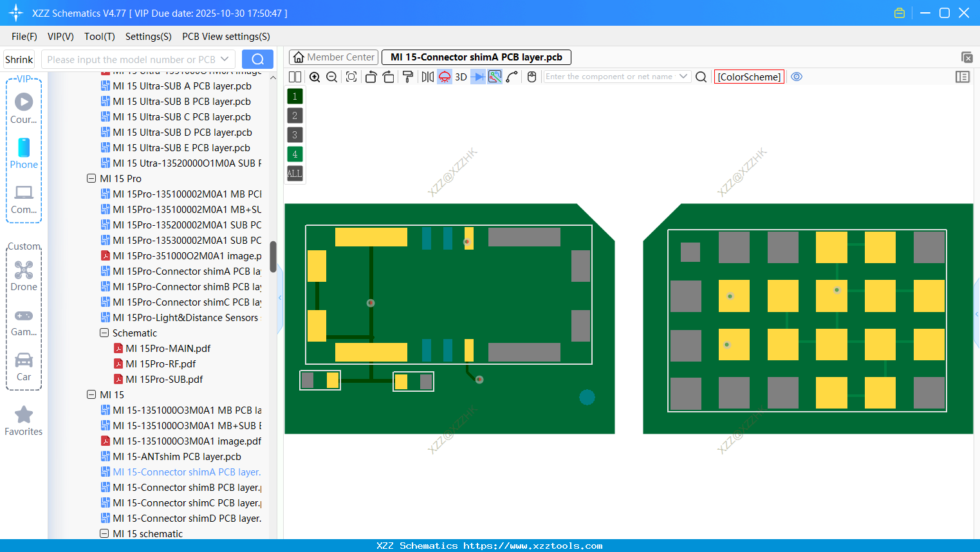
Task: Toggle the split view layout icon
Action: (x=295, y=77)
